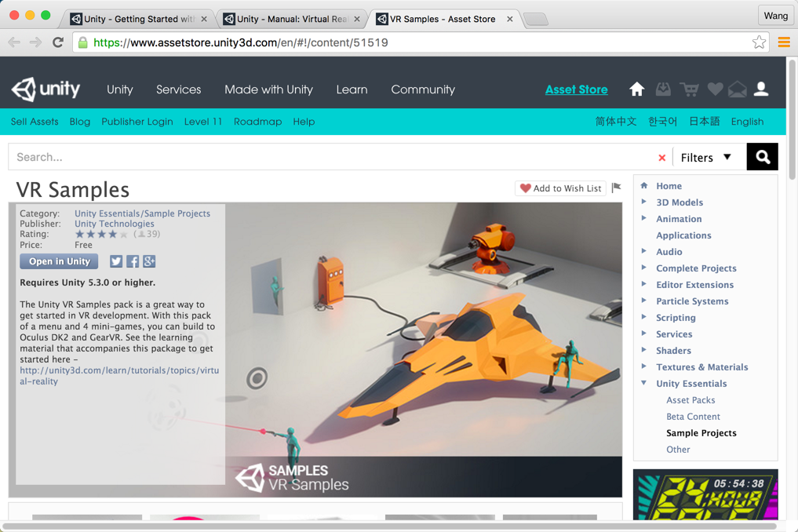This screenshot has height=532, width=798.
Task: Click the Open in Unity button
Action: pos(58,261)
